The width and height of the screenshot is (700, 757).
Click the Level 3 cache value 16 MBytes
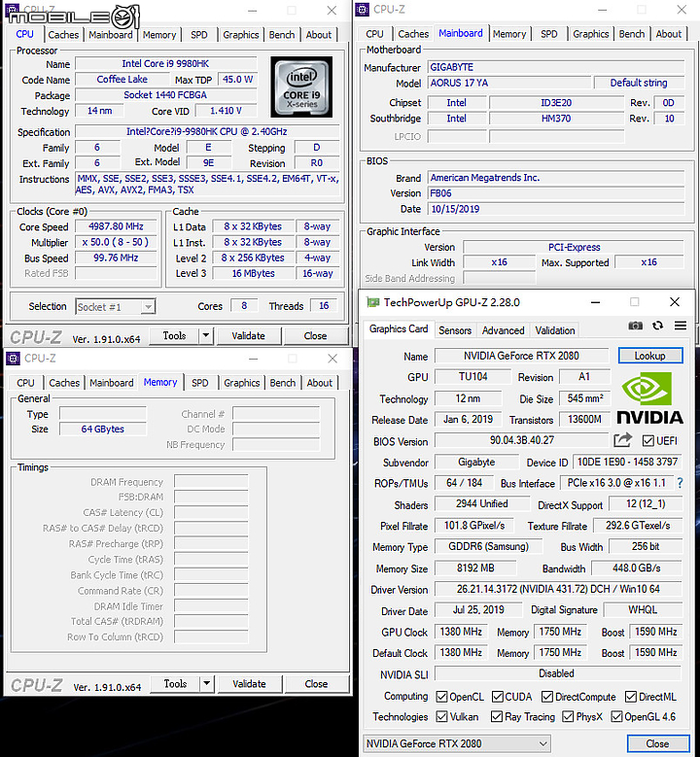(253, 273)
